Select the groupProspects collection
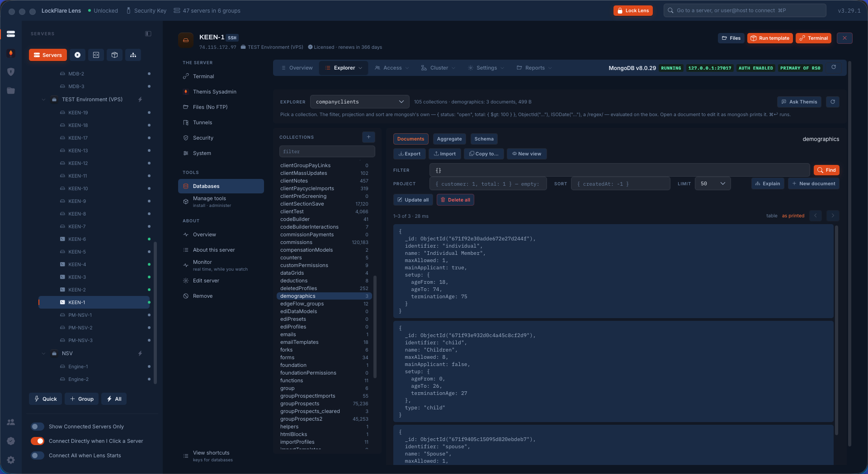 324,404
